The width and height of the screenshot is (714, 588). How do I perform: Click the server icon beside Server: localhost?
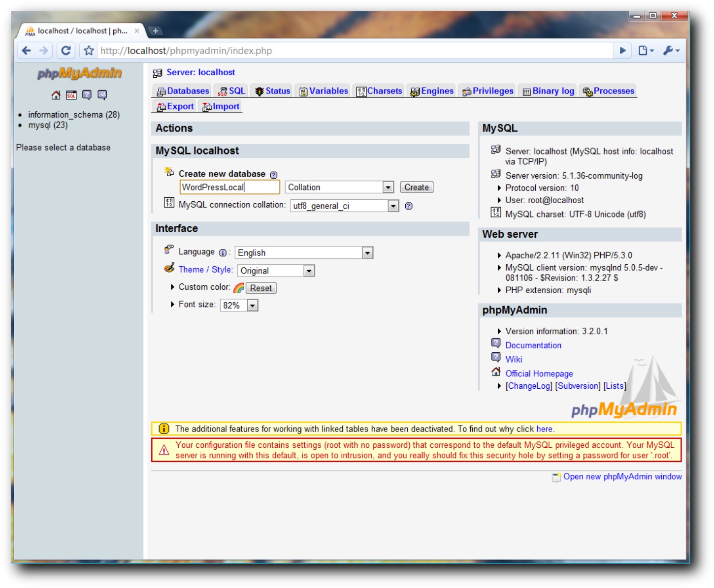(x=158, y=73)
